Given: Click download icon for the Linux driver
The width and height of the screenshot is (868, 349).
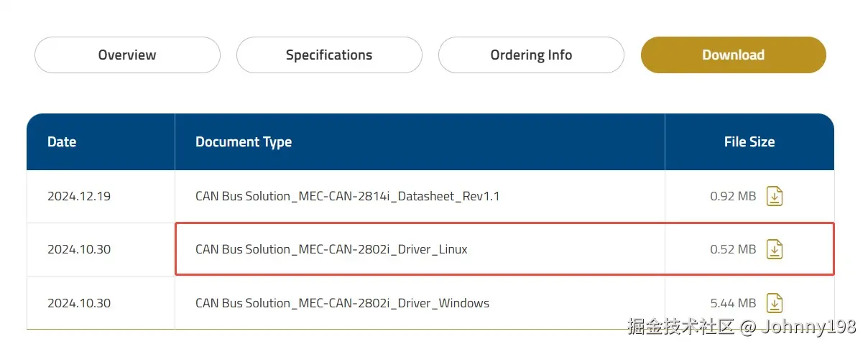Looking at the screenshot, I should pos(774,249).
